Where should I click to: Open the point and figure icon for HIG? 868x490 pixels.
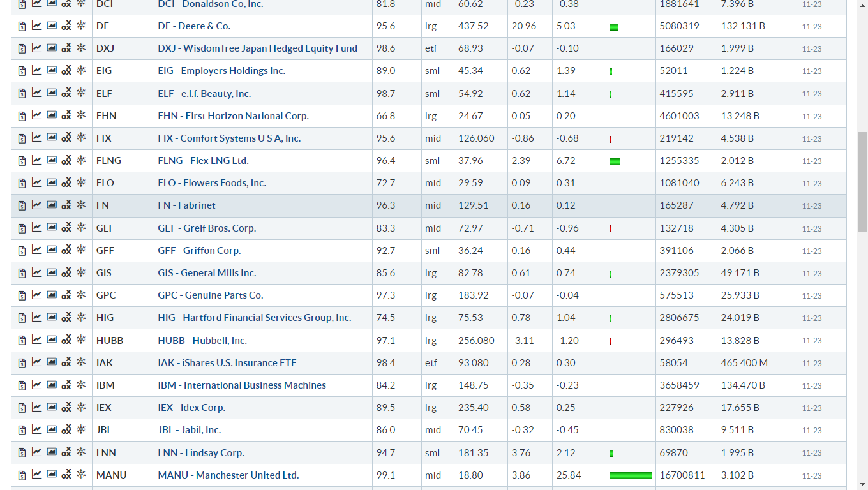[x=66, y=318]
